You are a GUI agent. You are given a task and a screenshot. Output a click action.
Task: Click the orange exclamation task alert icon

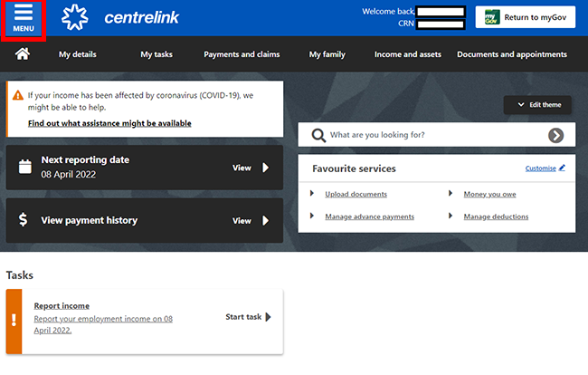(14, 322)
